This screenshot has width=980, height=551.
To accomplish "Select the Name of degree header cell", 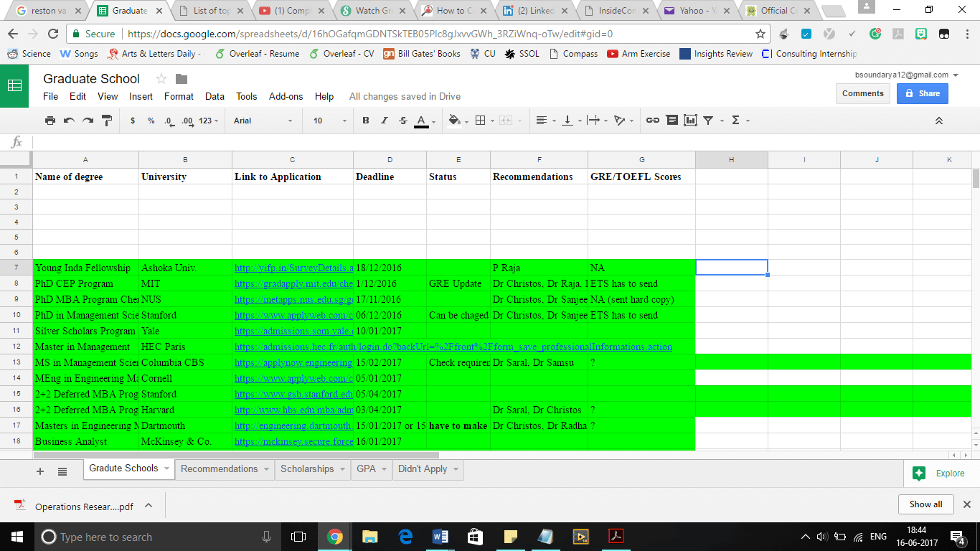I will pyautogui.click(x=86, y=176).
